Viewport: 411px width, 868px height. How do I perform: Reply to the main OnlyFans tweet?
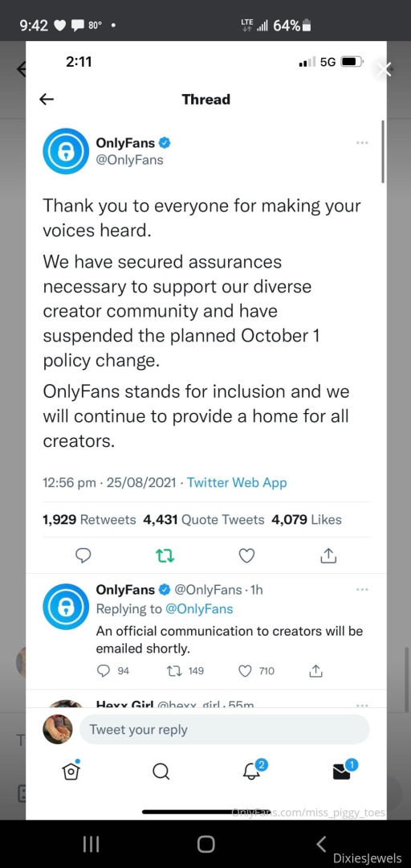[x=83, y=556]
